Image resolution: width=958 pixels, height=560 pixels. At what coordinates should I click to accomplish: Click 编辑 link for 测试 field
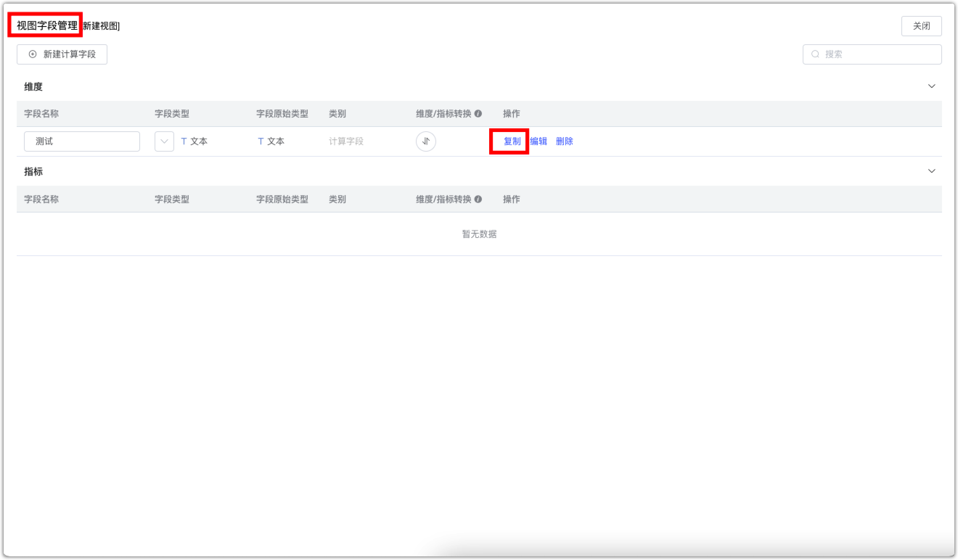(x=538, y=141)
